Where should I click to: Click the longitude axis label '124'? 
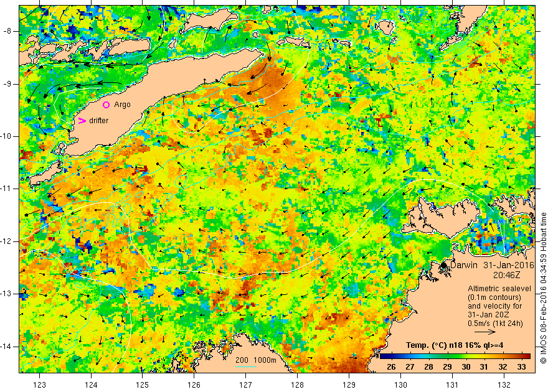tap(91, 385)
